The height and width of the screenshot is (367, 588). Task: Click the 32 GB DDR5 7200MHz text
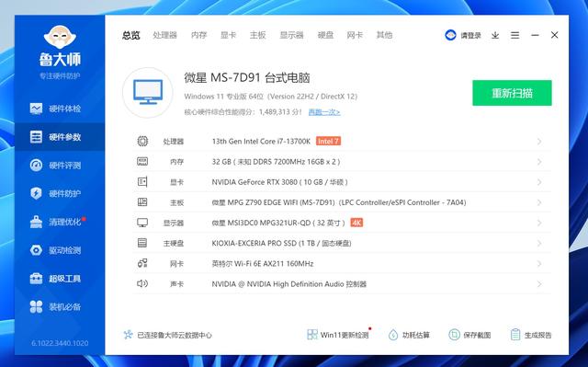[x=276, y=162]
